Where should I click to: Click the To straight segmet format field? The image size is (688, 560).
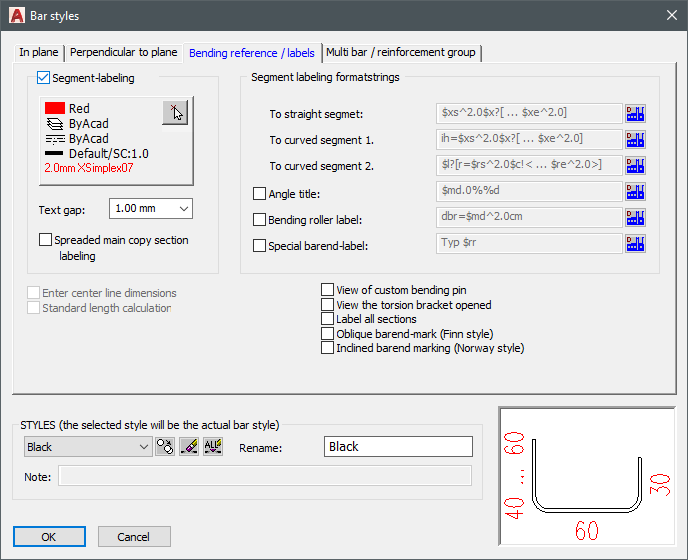click(529, 113)
